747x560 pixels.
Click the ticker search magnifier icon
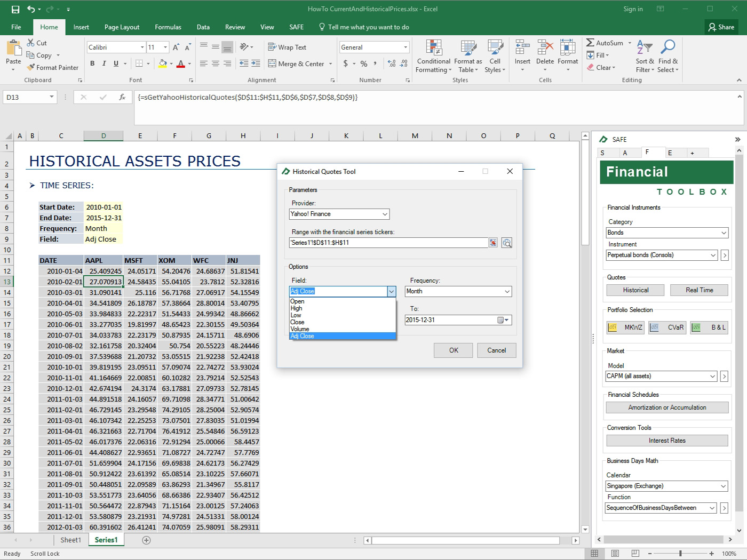(x=507, y=243)
